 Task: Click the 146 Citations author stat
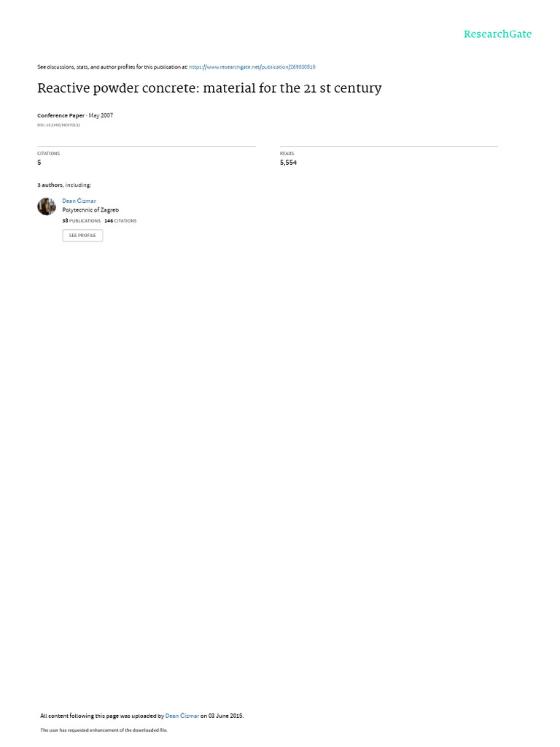click(x=120, y=221)
